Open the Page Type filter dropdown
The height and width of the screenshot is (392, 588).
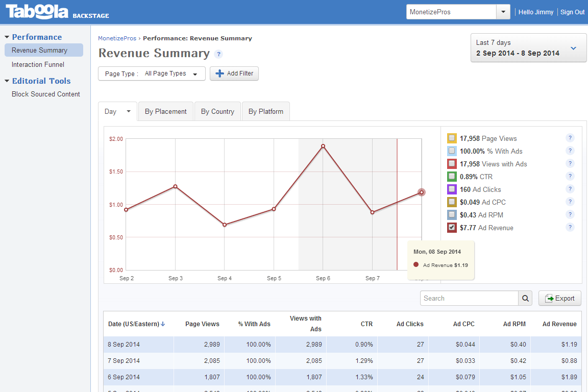coord(152,73)
